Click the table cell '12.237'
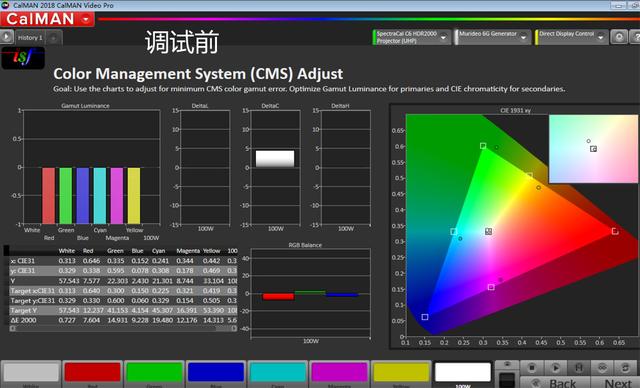The height and width of the screenshot is (388, 640). coord(93,310)
